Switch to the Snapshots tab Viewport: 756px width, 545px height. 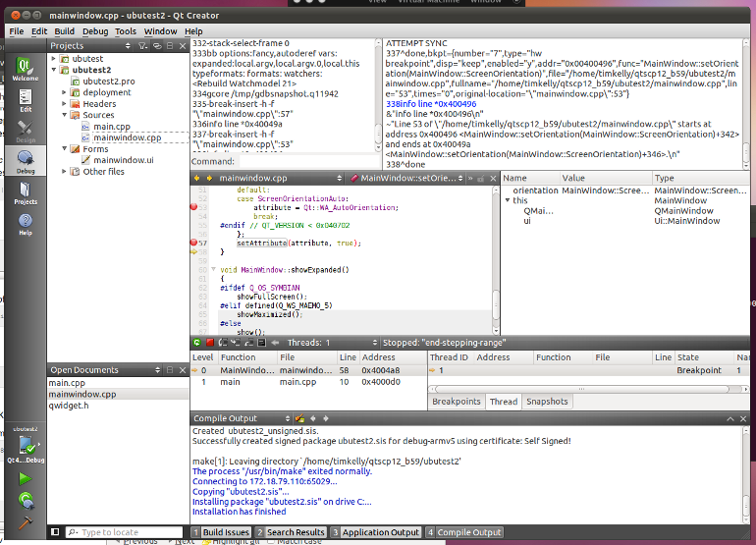coord(547,402)
